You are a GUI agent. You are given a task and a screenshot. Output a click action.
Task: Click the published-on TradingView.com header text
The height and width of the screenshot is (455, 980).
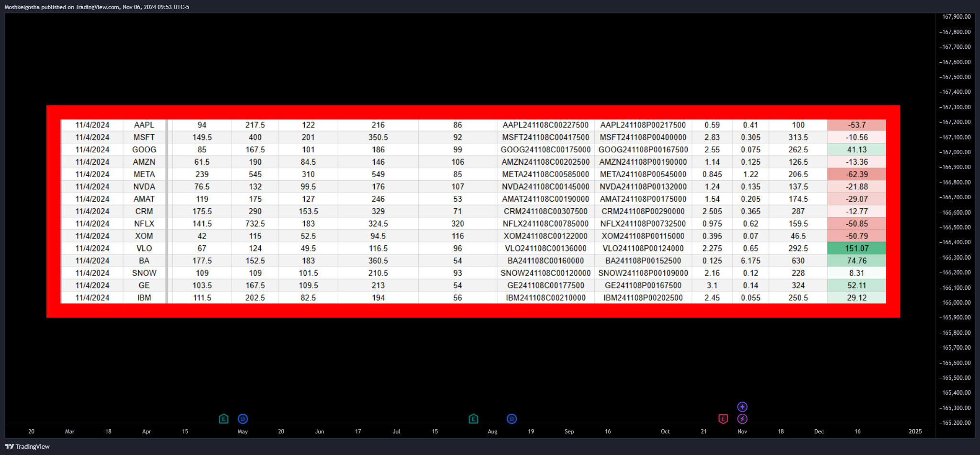click(97, 7)
